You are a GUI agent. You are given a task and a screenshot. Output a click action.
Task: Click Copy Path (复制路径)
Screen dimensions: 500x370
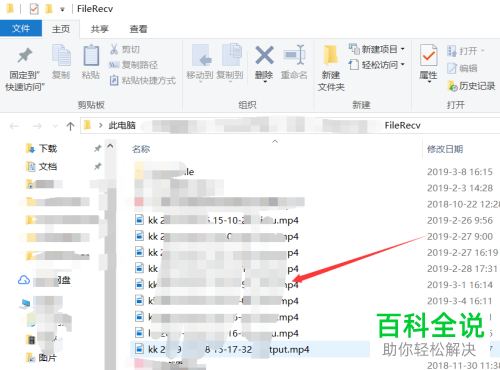coord(133,65)
